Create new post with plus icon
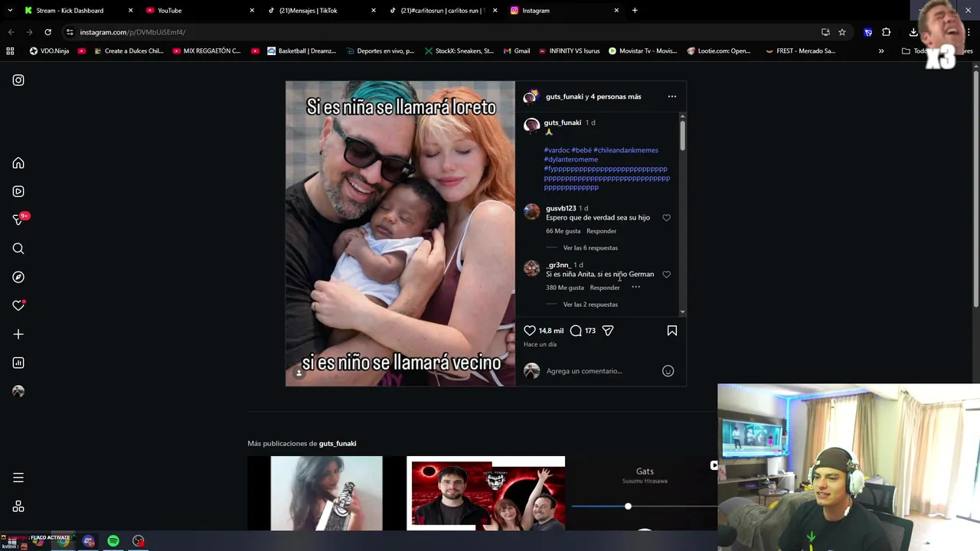The width and height of the screenshot is (980, 551). point(18,334)
